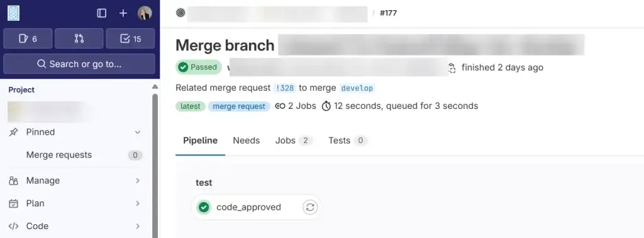Copy commit SHA using clipboard icon

pos(452,68)
